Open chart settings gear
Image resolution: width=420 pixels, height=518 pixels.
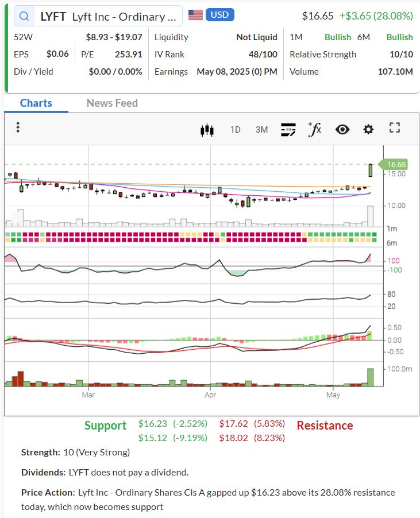(x=368, y=129)
